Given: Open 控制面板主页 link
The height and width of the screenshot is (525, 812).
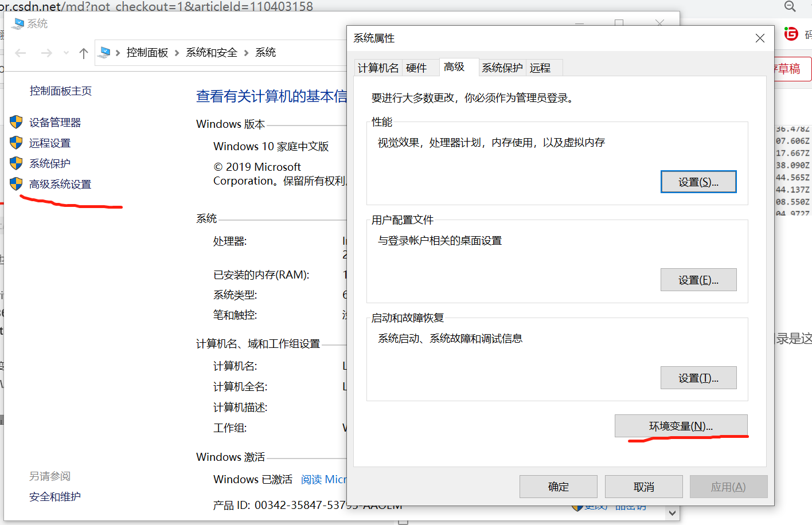Looking at the screenshot, I should click(x=61, y=91).
